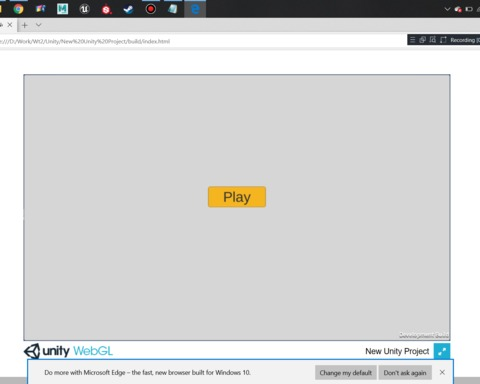The image size is (480, 384).
Task: Click the New Unity Project title text
Action: (397, 351)
